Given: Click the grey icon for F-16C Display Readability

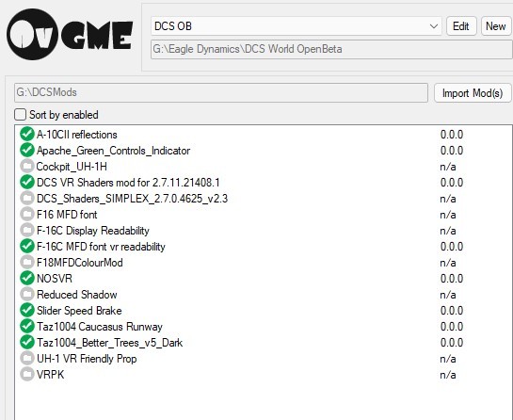Looking at the screenshot, I should [27, 231].
